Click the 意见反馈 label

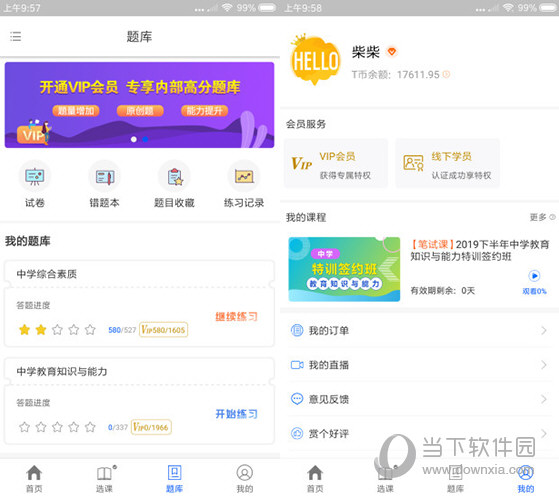point(329,399)
